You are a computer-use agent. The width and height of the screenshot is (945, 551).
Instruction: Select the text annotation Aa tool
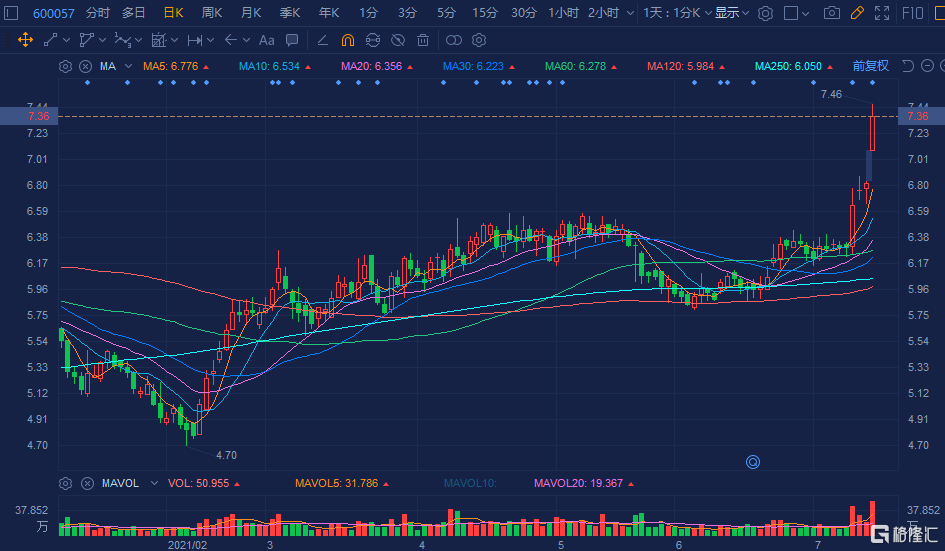[x=265, y=40]
